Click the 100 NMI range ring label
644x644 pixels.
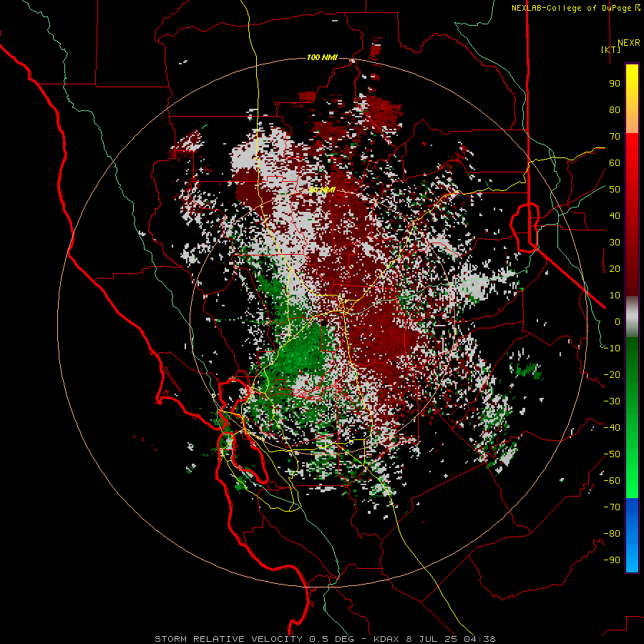322,57
